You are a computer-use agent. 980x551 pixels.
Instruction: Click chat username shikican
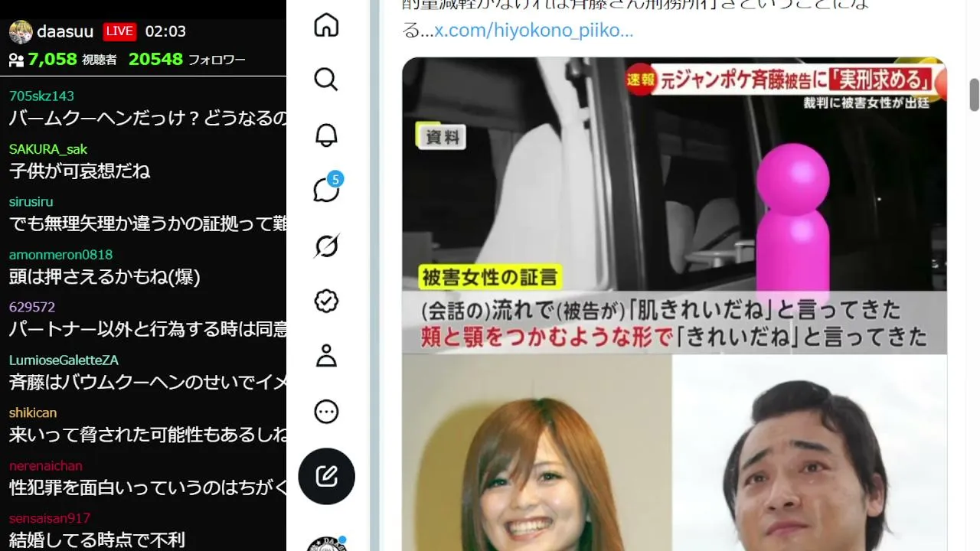tap(33, 413)
